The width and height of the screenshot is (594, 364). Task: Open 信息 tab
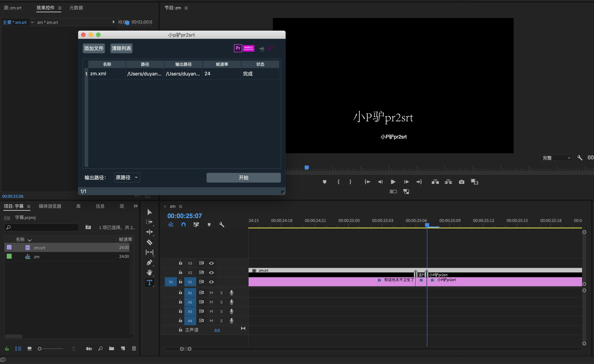coord(100,206)
